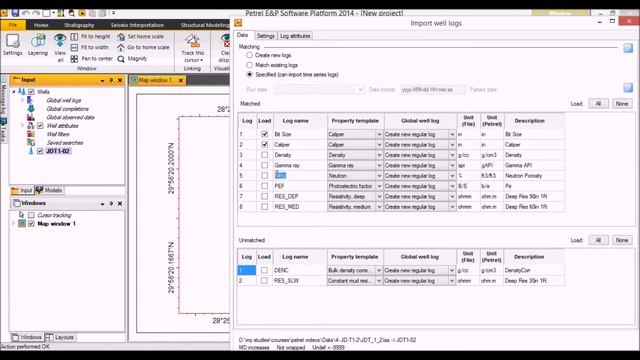Open the Seismic Interpretation ribbon tab
The image size is (640, 360).
(137, 25)
